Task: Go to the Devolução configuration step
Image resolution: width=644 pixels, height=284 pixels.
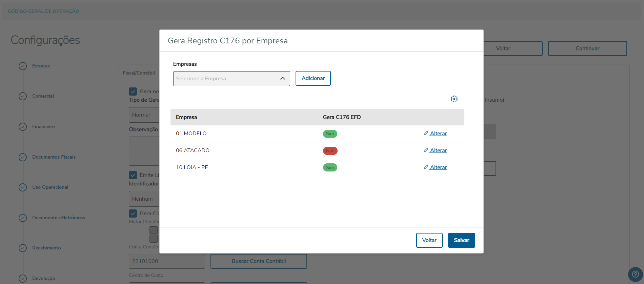Action: pos(43,278)
